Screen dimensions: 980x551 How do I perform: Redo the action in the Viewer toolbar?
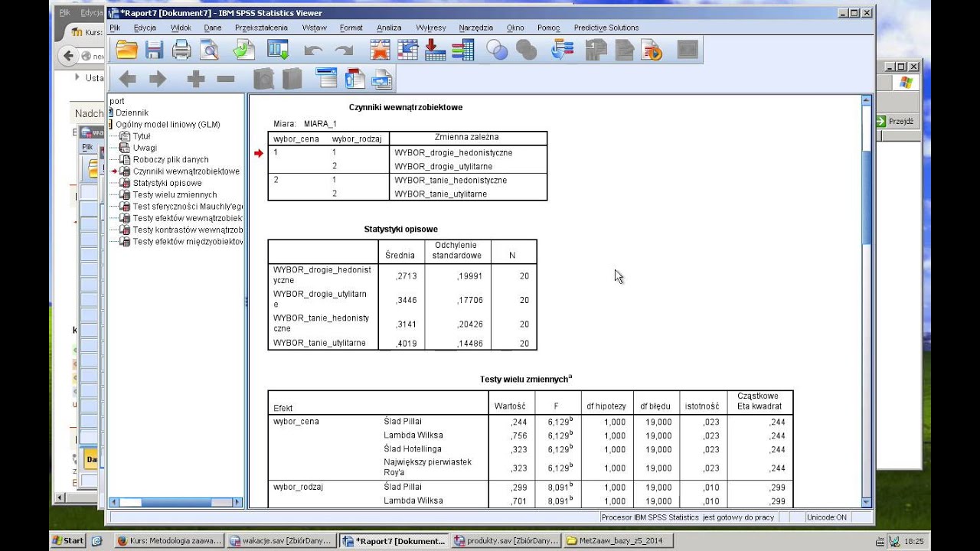tap(344, 51)
